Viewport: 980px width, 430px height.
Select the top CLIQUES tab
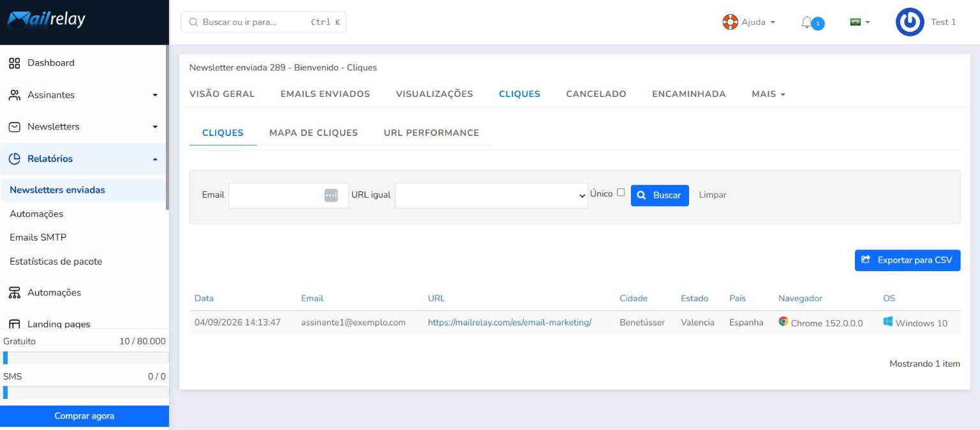tap(519, 94)
